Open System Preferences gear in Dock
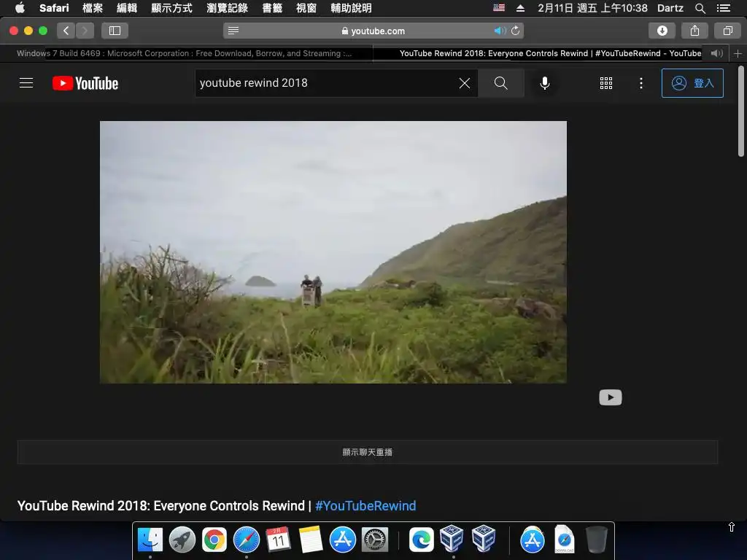This screenshot has width=747, height=560. pos(375,540)
